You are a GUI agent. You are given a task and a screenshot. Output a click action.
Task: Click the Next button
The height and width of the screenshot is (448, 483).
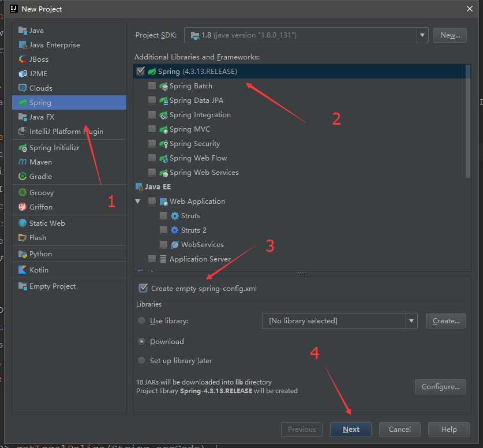(x=350, y=429)
